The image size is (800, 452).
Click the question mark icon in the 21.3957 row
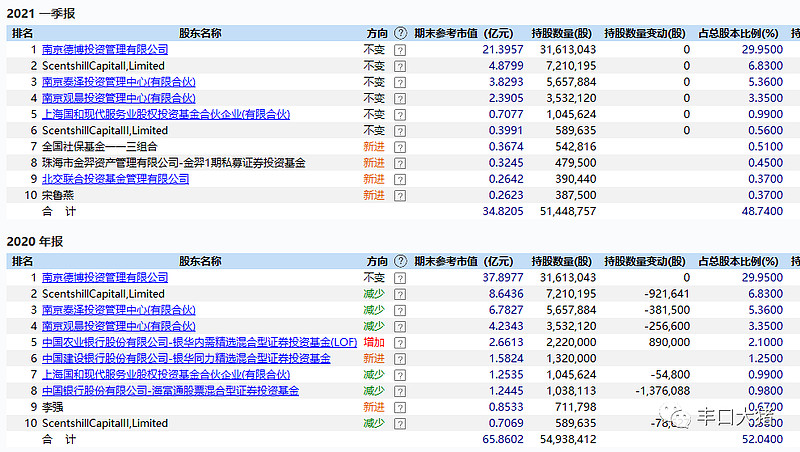point(400,50)
